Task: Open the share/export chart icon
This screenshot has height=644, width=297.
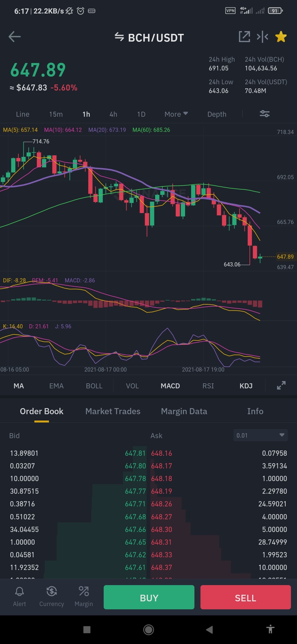Action: point(244,37)
